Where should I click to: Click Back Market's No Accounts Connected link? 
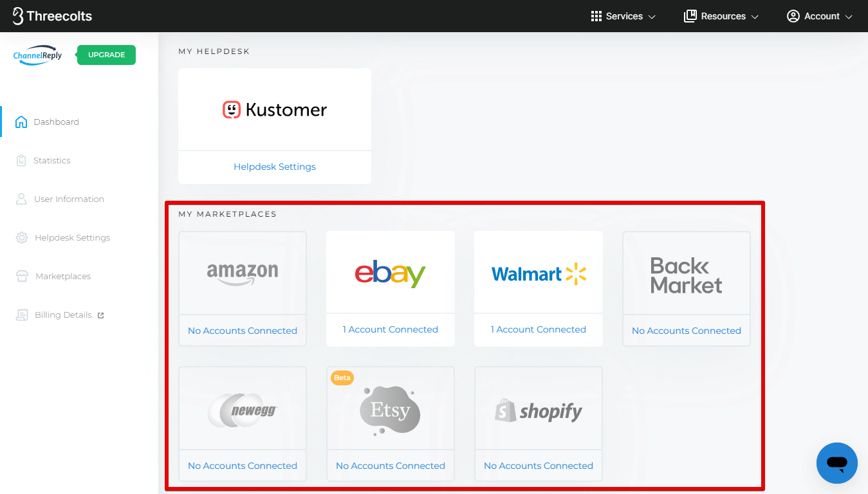click(687, 331)
